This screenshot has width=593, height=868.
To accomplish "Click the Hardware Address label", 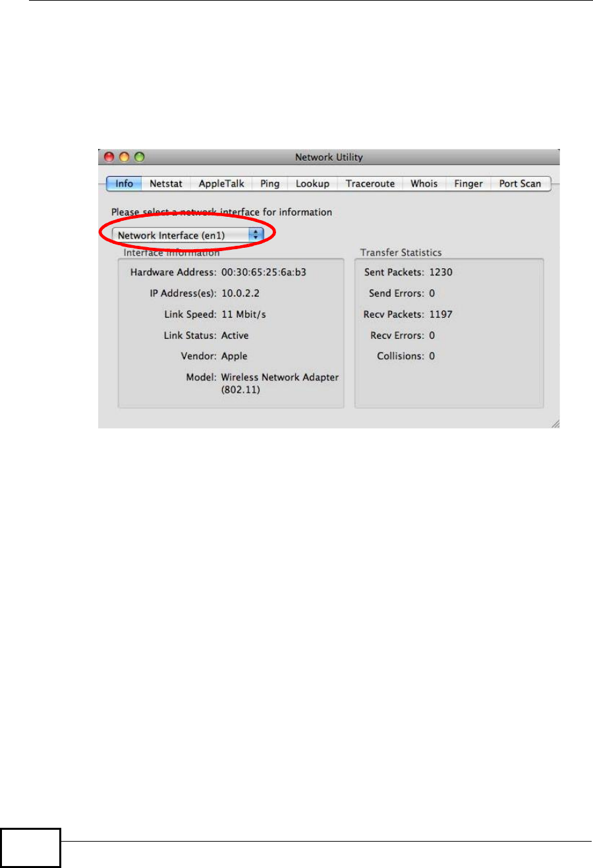I will tap(174, 272).
